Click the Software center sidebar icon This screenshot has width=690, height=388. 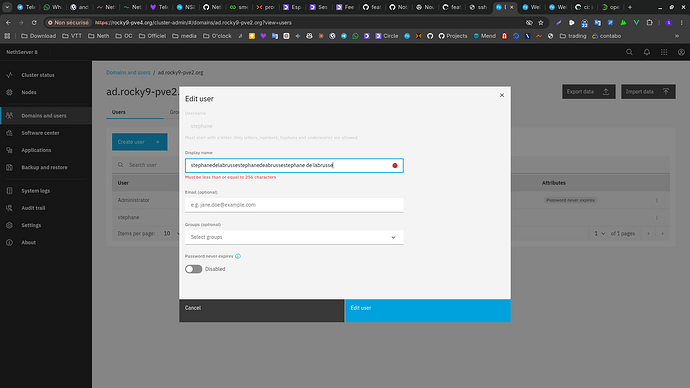(x=9, y=133)
